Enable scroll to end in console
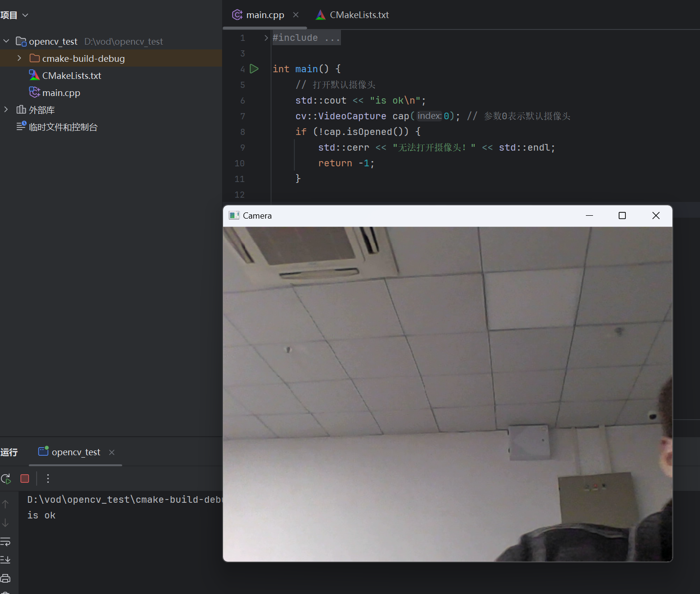 point(6,559)
